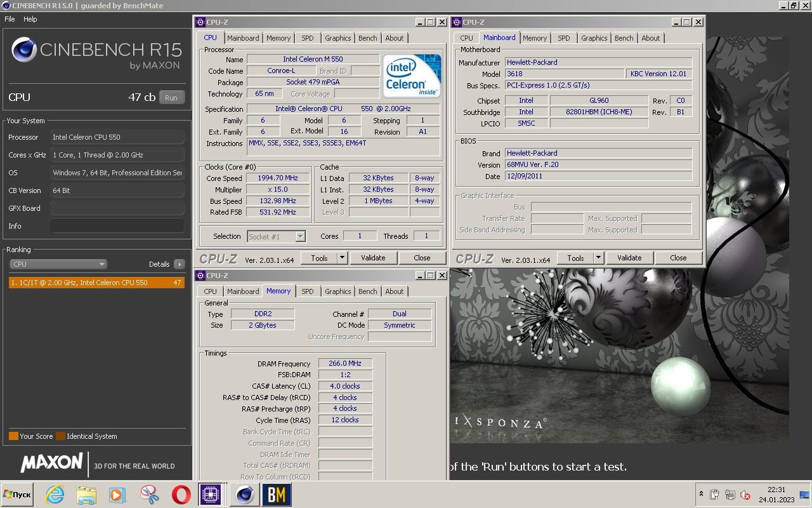812x508 pixels.
Task: Open Mainboard tab in the Memory window
Action: 243,291
